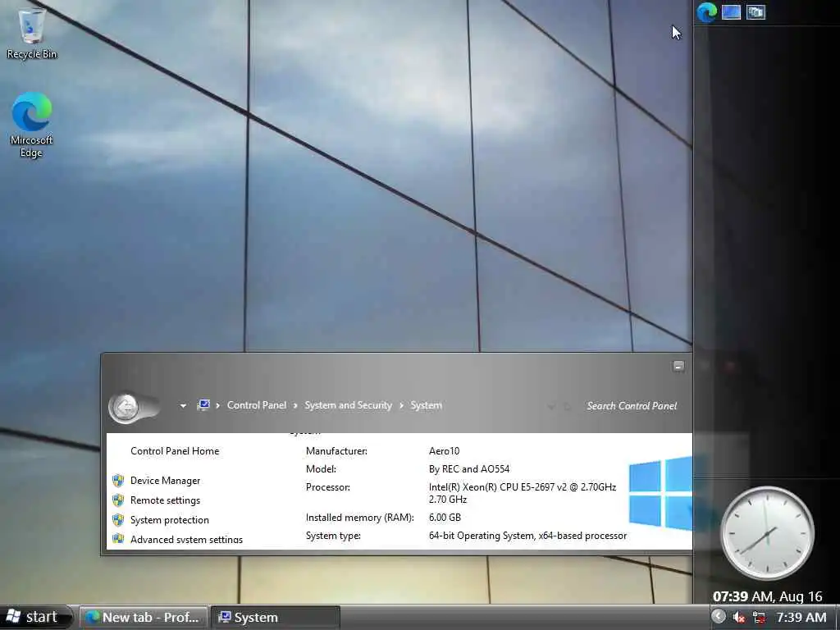
Task: Click the blue desktop icon in sidebar strip
Action: [x=731, y=11]
